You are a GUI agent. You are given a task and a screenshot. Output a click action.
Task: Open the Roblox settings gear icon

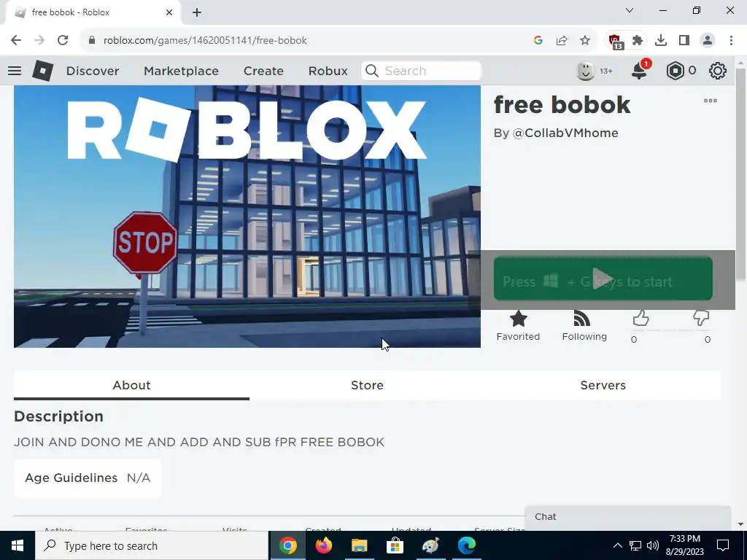pyautogui.click(x=718, y=71)
